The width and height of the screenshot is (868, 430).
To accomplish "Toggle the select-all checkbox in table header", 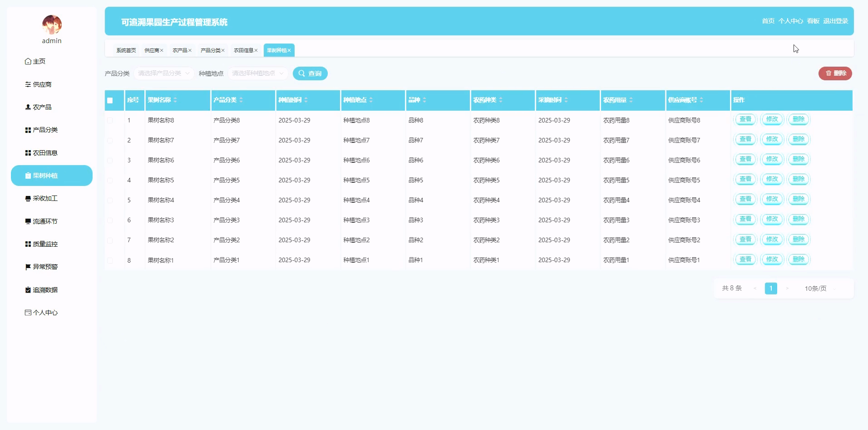I will point(110,100).
